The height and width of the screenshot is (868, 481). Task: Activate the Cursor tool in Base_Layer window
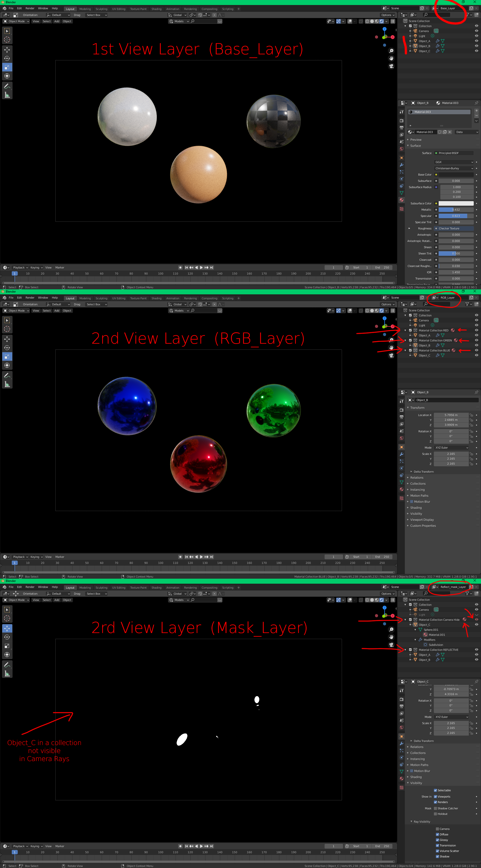pyautogui.click(x=7, y=40)
